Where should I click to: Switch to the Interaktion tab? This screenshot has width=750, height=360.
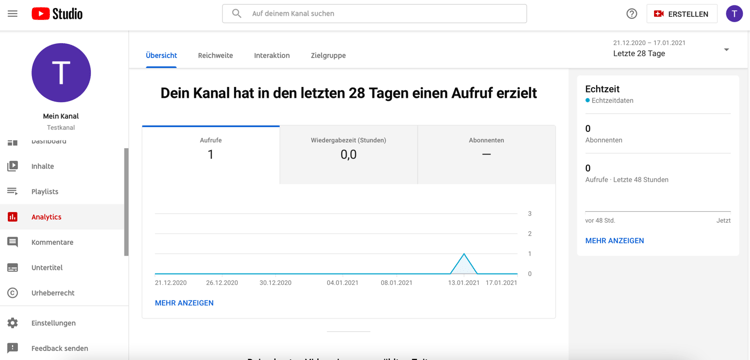tap(272, 55)
